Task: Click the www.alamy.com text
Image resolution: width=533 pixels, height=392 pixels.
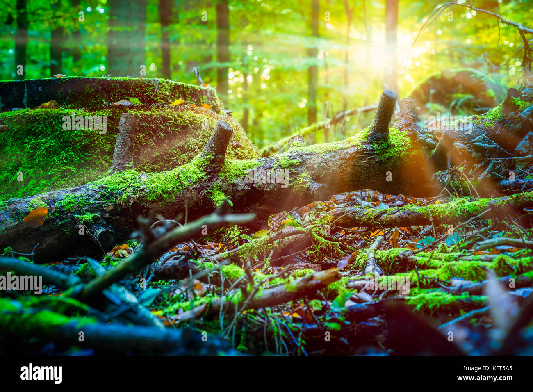Action: pyautogui.click(x=485, y=378)
